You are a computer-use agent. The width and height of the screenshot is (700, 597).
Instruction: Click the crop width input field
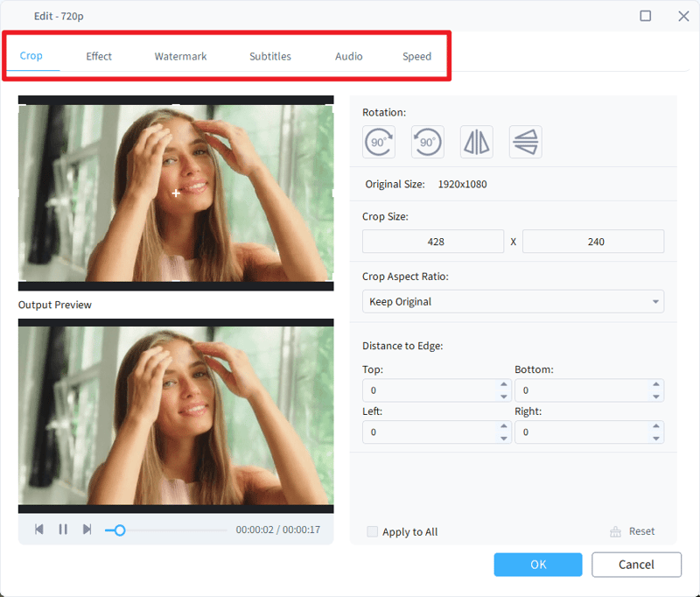click(x=433, y=242)
